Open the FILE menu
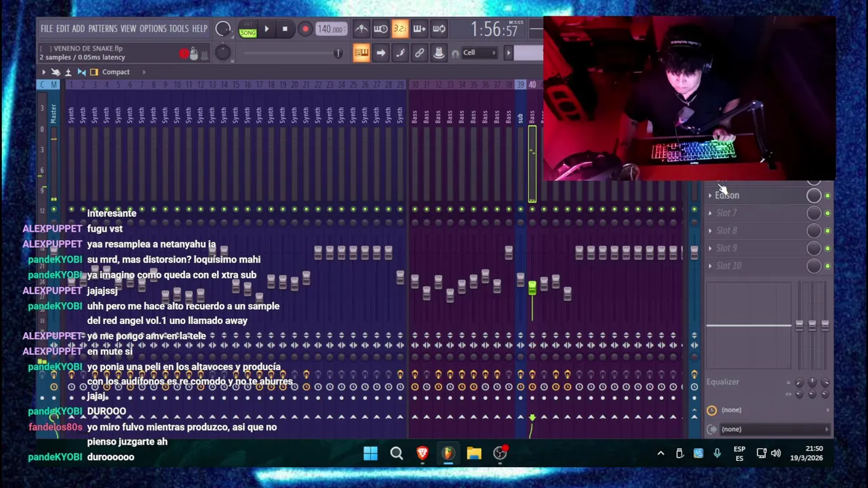 coord(46,29)
